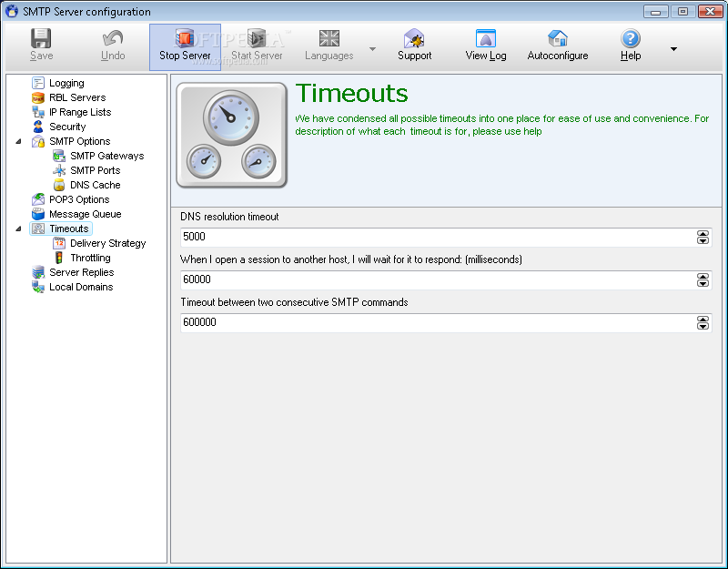Click the Save toolbar button

coord(41,46)
